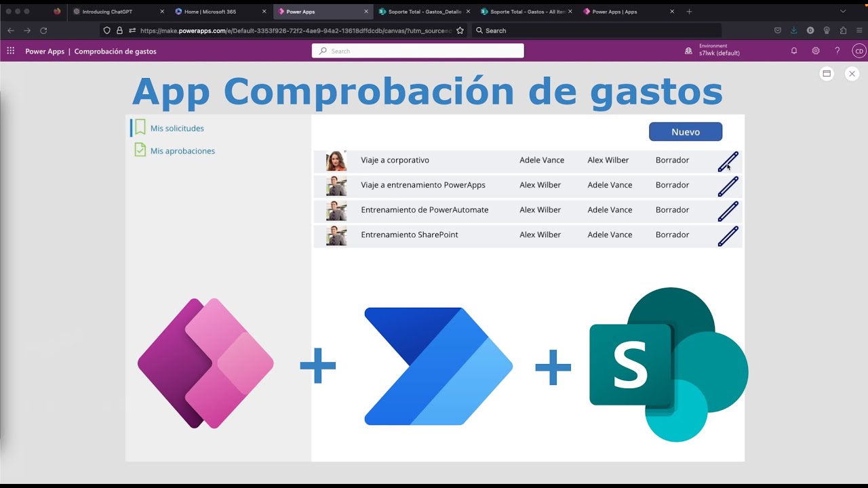
Task: Click the Nuevo button
Action: pyautogui.click(x=686, y=131)
